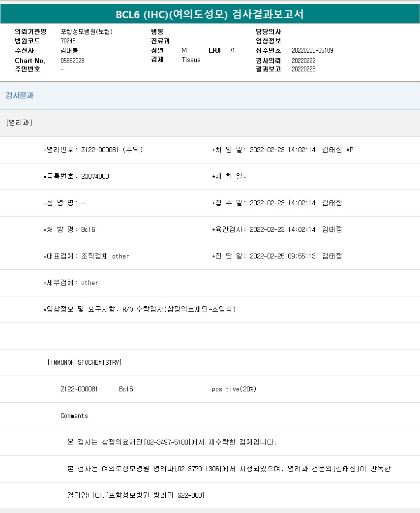The height and width of the screenshot is (513, 420).
Task: Select 처방일 timestamp with AP suffix
Action: click(301, 150)
